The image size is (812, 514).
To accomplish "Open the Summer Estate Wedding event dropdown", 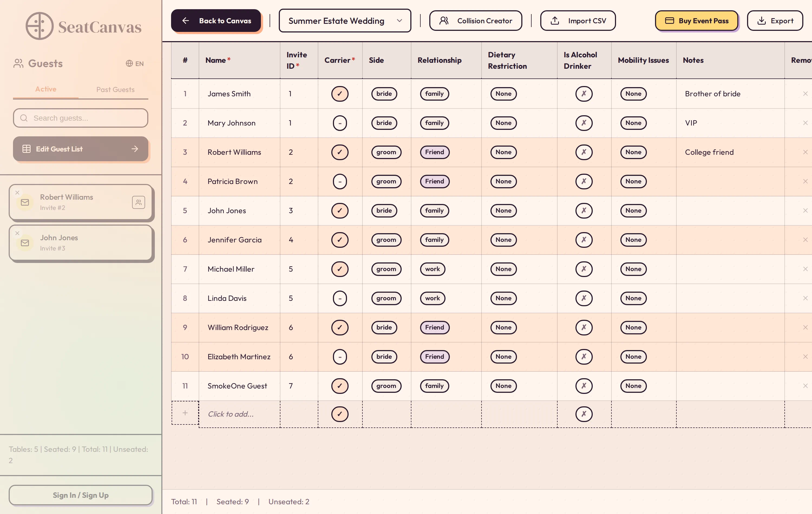I will (345, 21).
